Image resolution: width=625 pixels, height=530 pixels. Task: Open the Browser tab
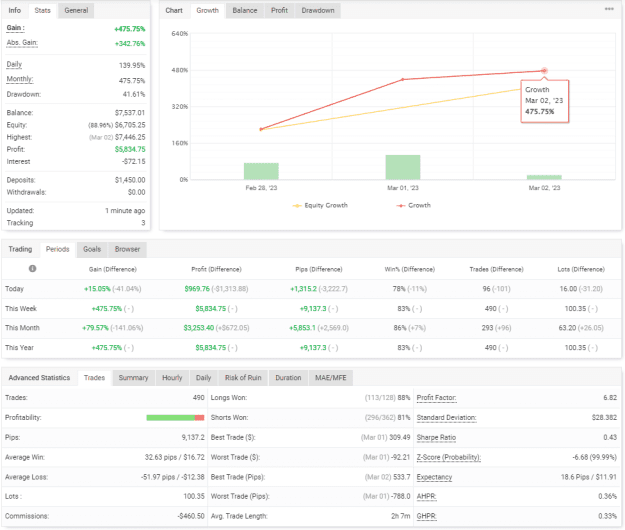click(x=128, y=249)
